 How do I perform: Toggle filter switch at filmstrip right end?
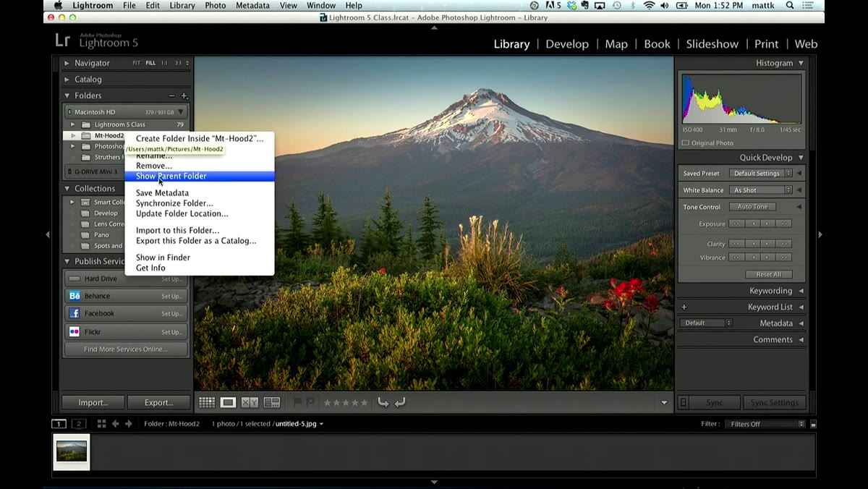(x=813, y=425)
